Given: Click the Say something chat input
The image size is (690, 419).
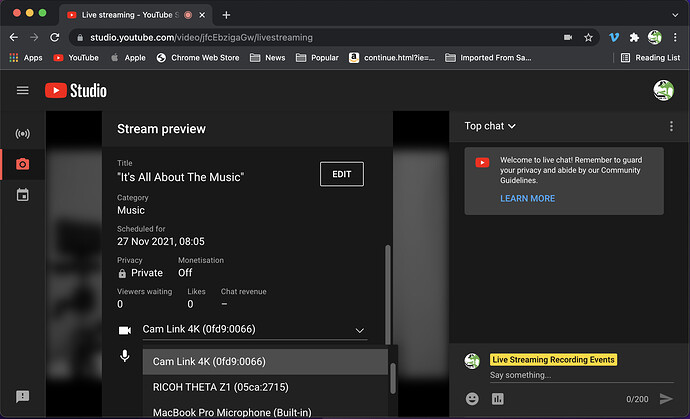Looking at the screenshot, I should [x=581, y=375].
